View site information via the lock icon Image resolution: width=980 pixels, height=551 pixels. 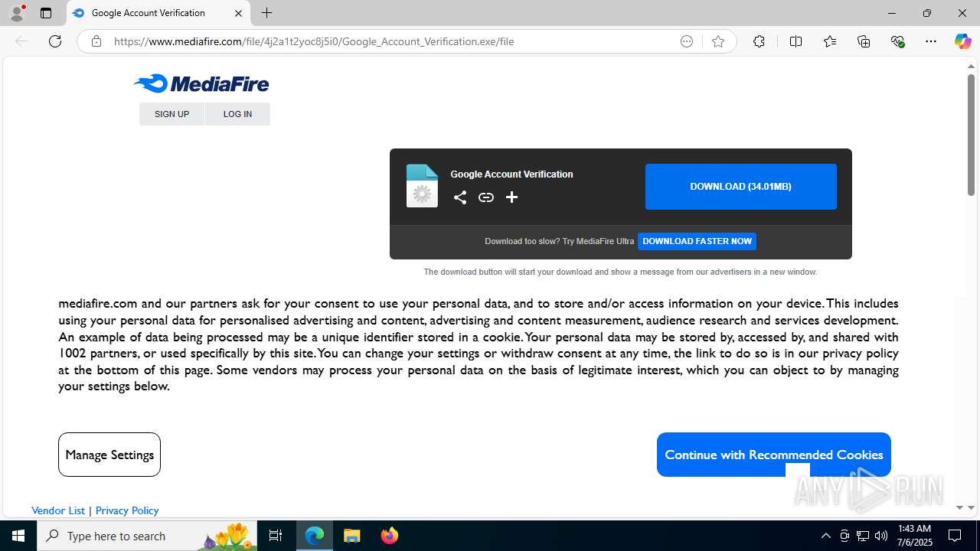(96, 41)
